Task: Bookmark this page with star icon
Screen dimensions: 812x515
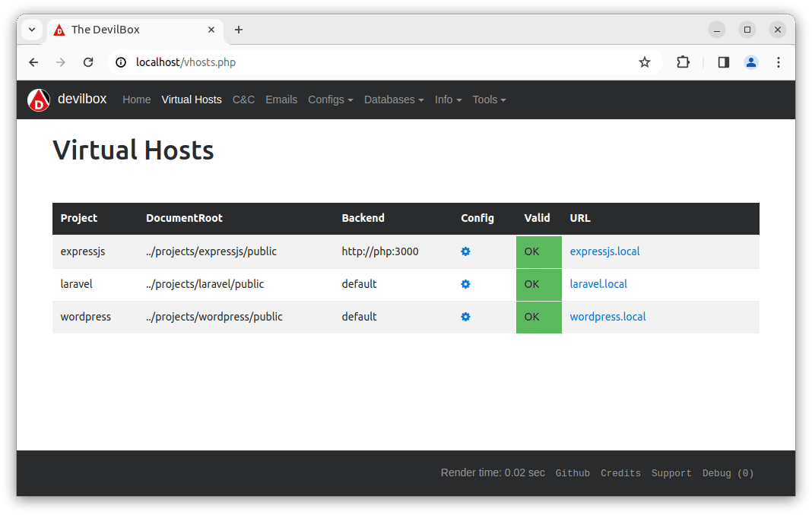Action: [645, 62]
